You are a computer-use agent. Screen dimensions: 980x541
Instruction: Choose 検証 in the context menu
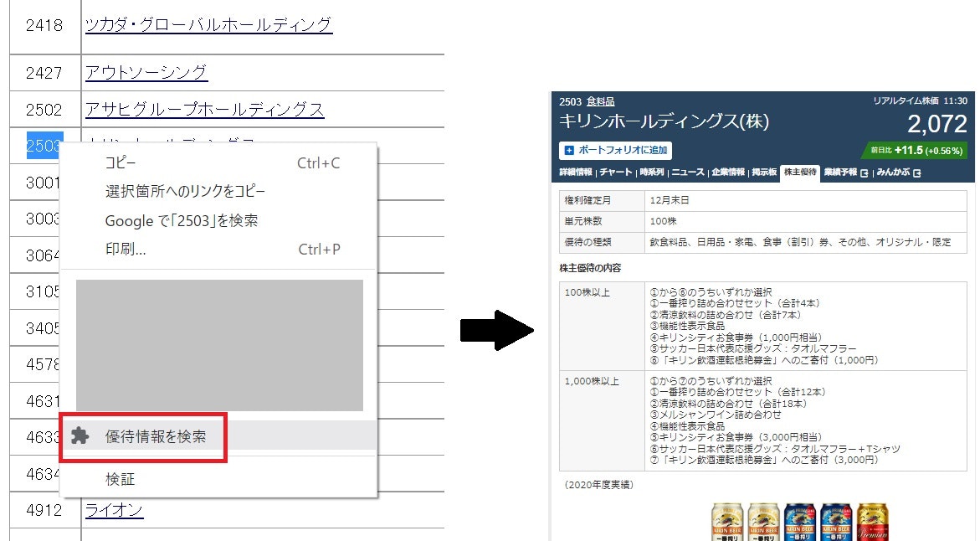218,479
